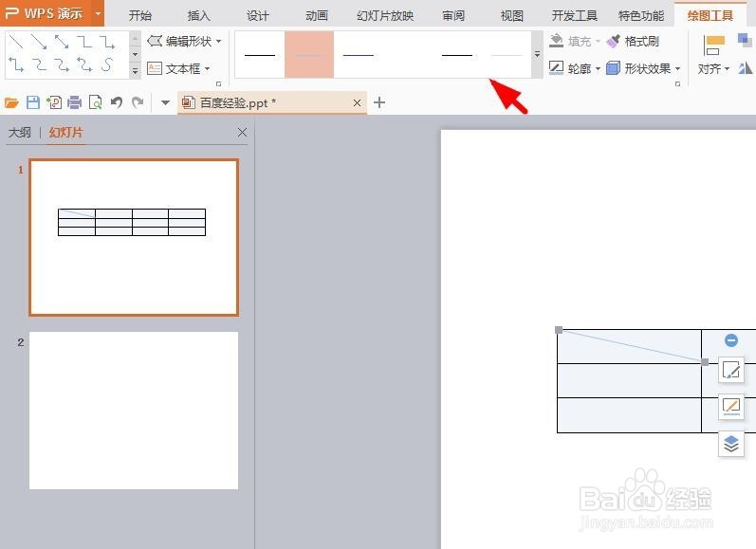The height and width of the screenshot is (549, 756).
Task: Click the 百度经验.ppt document tab
Action: [272, 102]
